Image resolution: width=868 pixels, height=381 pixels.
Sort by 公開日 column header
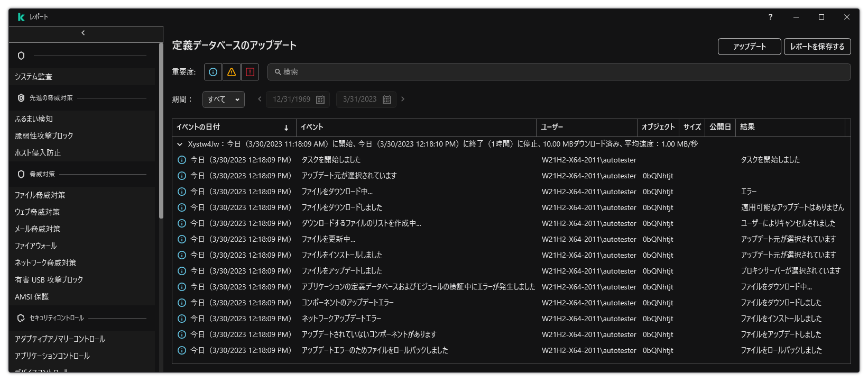point(720,128)
